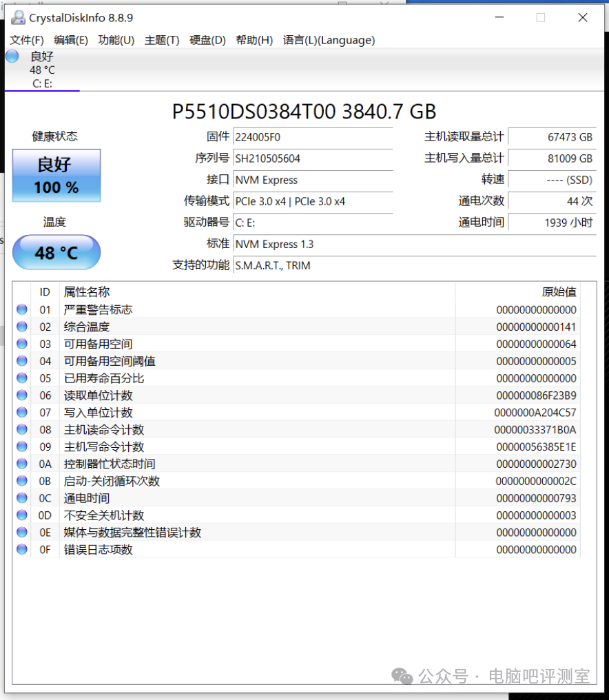The width and height of the screenshot is (609, 700).
Task: Click raw value 00000000000064
Action: coord(536,344)
